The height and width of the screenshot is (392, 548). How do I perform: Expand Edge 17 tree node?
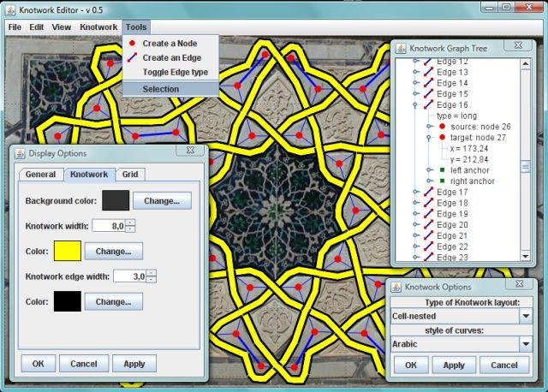click(415, 192)
